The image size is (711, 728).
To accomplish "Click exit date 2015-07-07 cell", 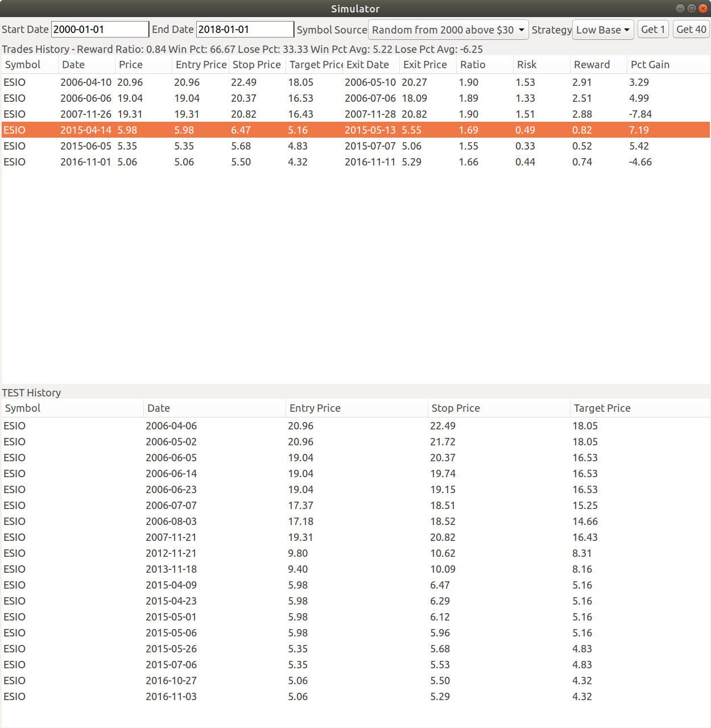I will 370,146.
